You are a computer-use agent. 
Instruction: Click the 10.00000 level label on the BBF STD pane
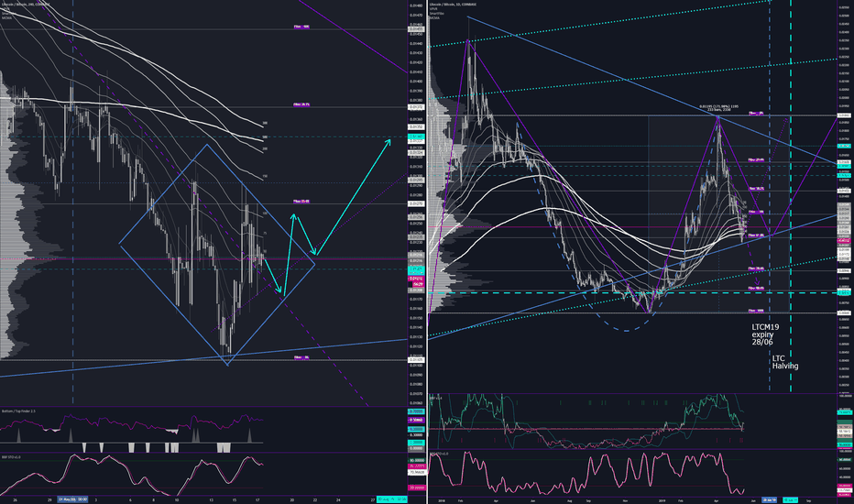coord(416,488)
